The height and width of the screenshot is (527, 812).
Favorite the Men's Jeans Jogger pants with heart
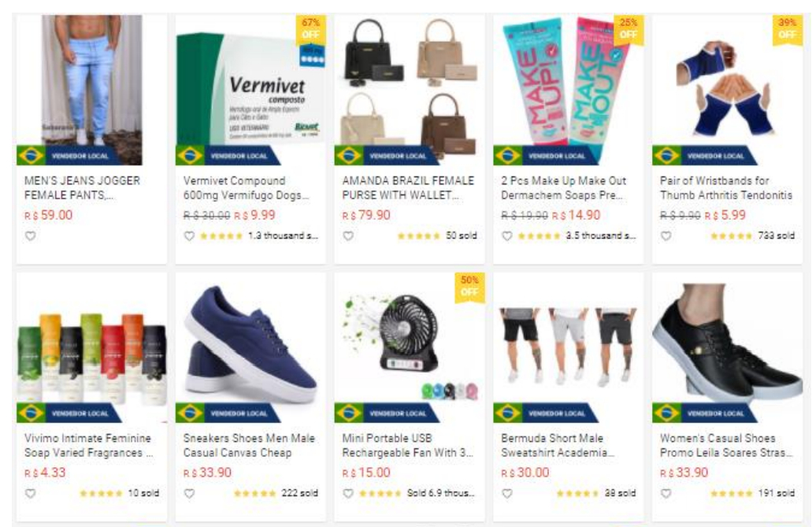pos(31,236)
